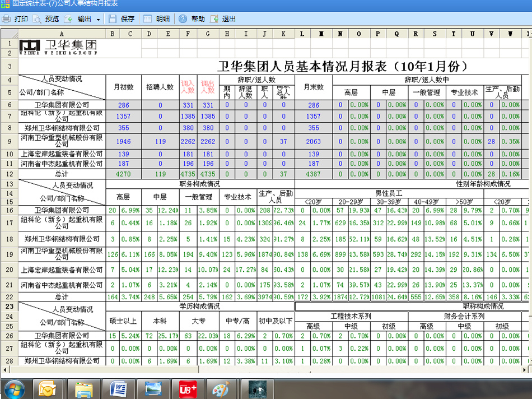Click the 40-49岁 age column header
This screenshot has height=399, width=532.
(x=427, y=202)
